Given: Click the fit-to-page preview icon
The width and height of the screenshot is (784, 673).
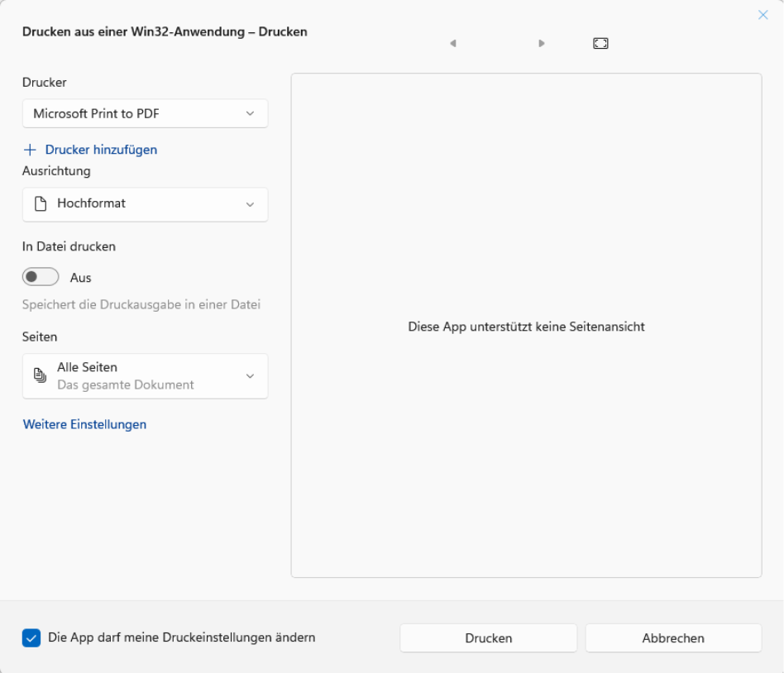Looking at the screenshot, I should (x=600, y=44).
